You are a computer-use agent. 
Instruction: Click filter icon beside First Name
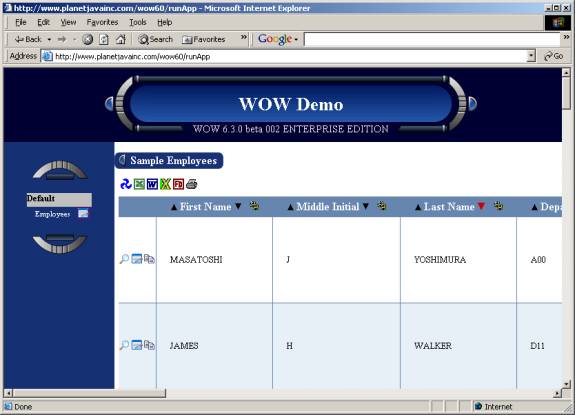tap(254, 206)
